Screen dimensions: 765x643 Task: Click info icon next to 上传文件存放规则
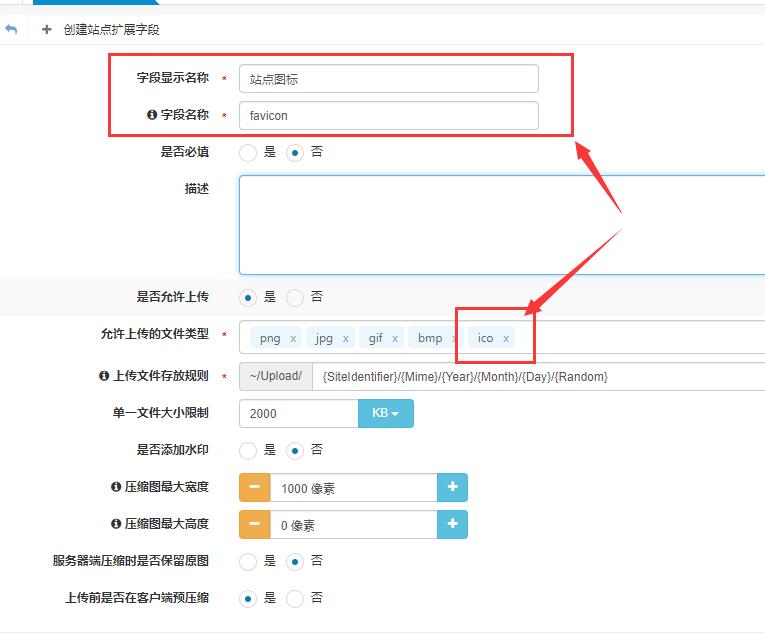click(104, 376)
